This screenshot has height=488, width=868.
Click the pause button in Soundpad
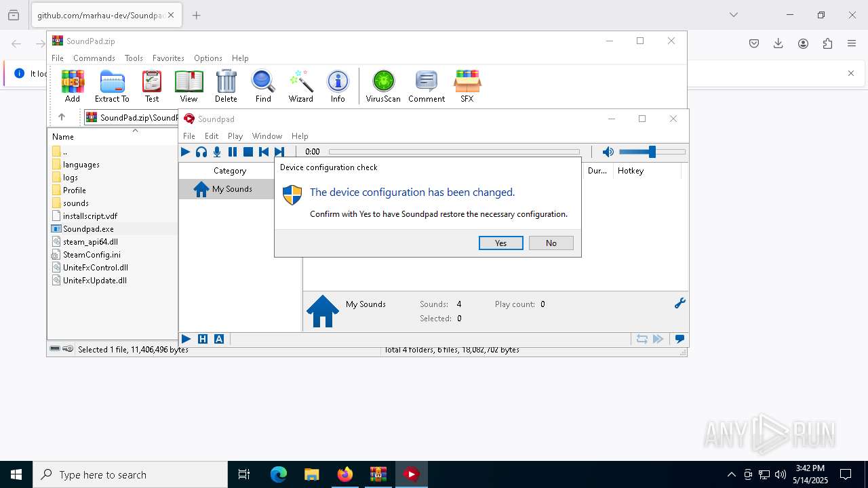[233, 152]
